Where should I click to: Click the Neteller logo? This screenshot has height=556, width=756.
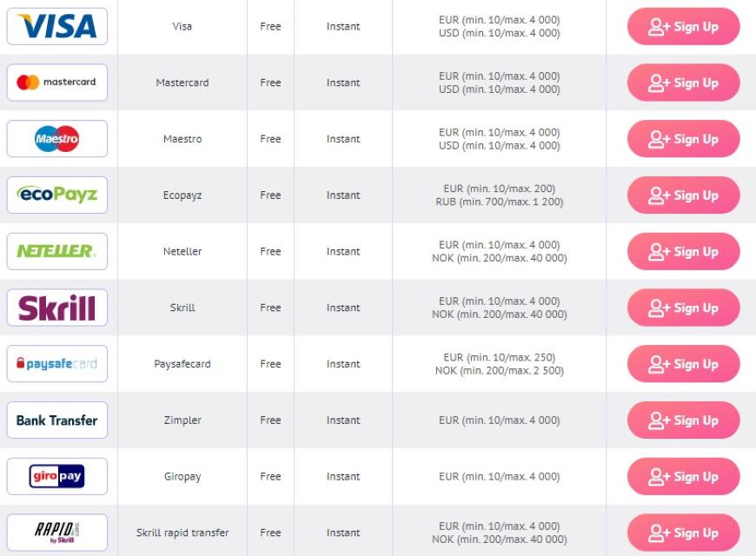tap(56, 251)
